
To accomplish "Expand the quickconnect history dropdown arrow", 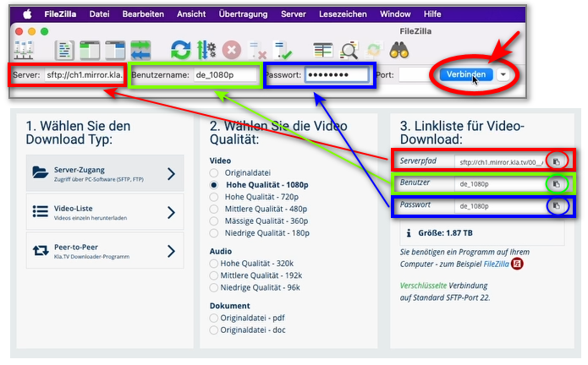I will [x=504, y=74].
